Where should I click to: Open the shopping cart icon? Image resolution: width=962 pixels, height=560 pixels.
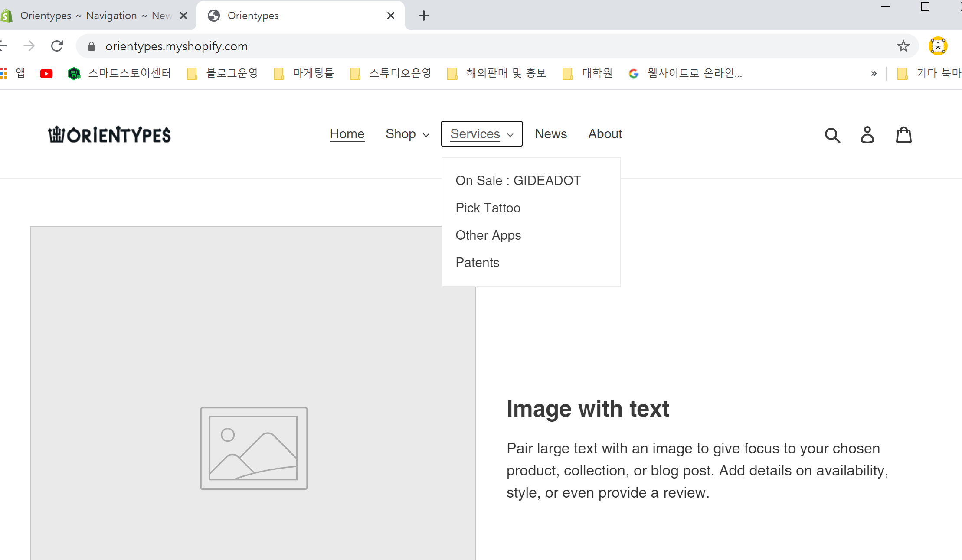click(x=904, y=135)
